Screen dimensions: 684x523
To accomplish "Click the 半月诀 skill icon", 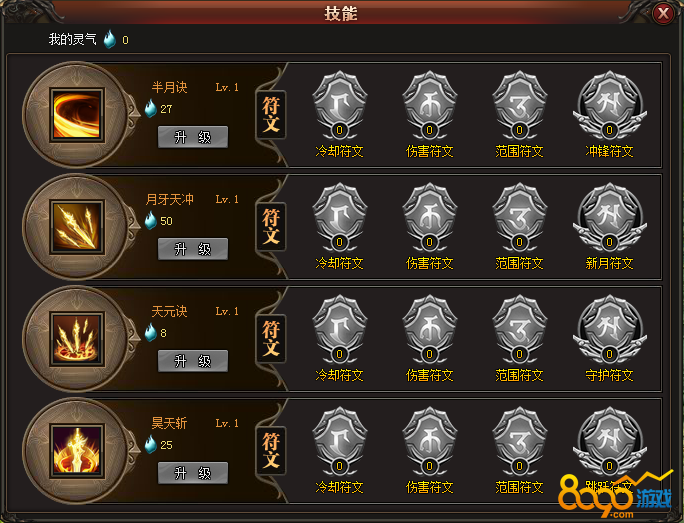I will click(x=77, y=115).
